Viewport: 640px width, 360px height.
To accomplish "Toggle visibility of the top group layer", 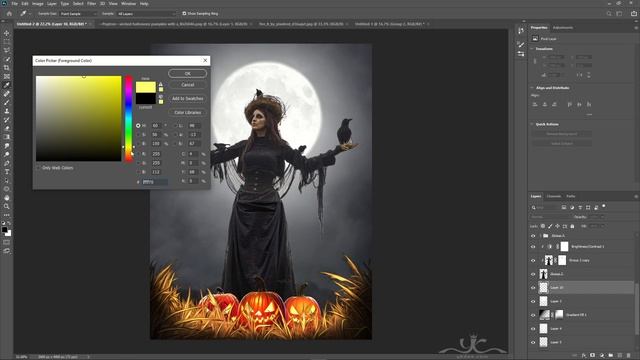I will [x=533, y=236].
